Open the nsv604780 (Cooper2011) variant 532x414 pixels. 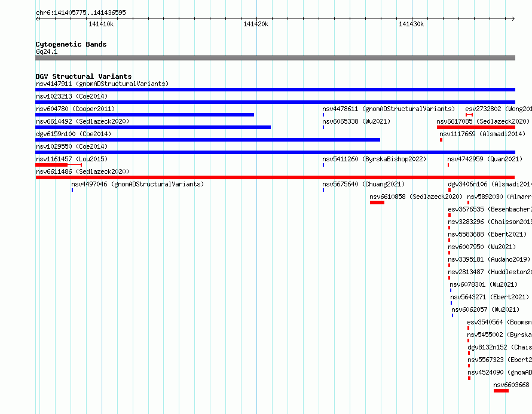pyautogui.click(x=75, y=109)
